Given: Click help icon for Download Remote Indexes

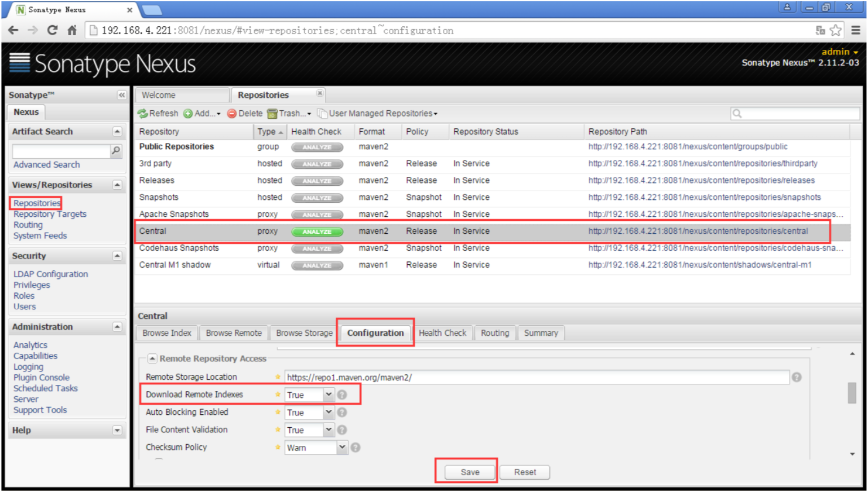Looking at the screenshot, I should coord(342,395).
